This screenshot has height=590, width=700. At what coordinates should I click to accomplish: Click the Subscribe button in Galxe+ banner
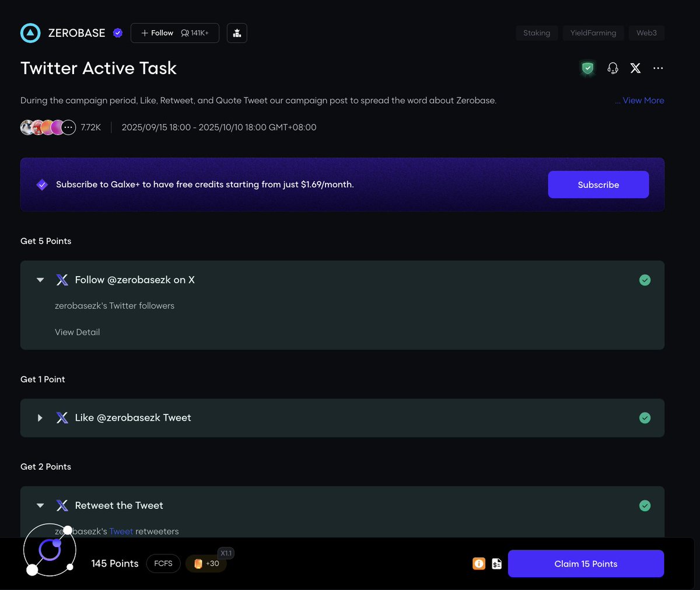(598, 184)
